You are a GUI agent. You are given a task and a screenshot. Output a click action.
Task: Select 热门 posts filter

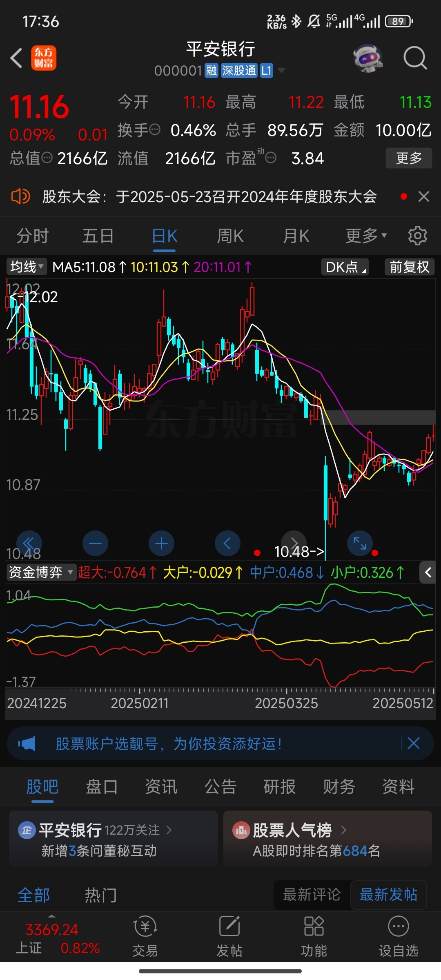(101, 895)
